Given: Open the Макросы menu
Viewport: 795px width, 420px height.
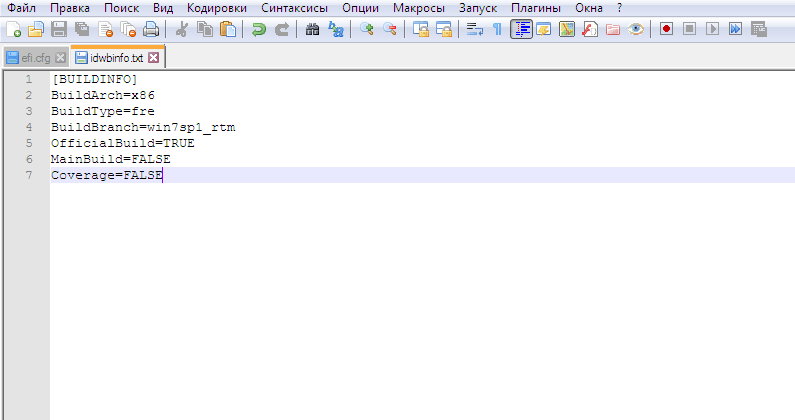Looking at the screenshot, I should pyautogui.click(x=419, y=8).
